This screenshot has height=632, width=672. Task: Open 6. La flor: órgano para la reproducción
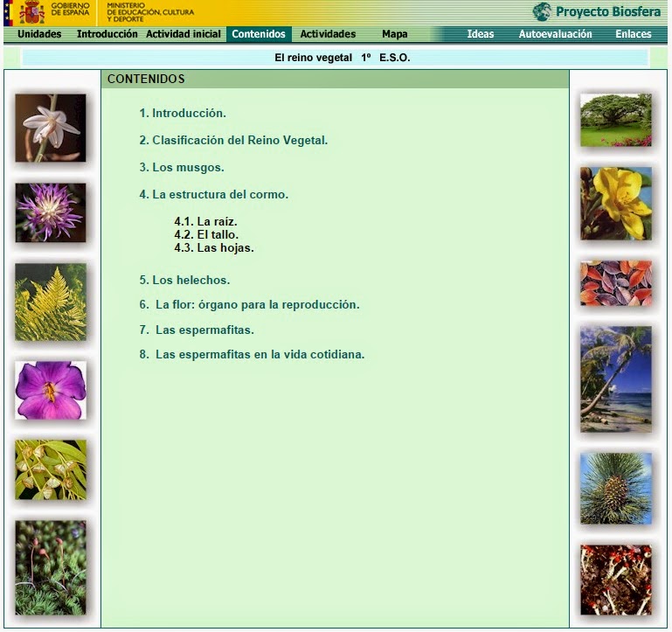(x=249, y=305)
